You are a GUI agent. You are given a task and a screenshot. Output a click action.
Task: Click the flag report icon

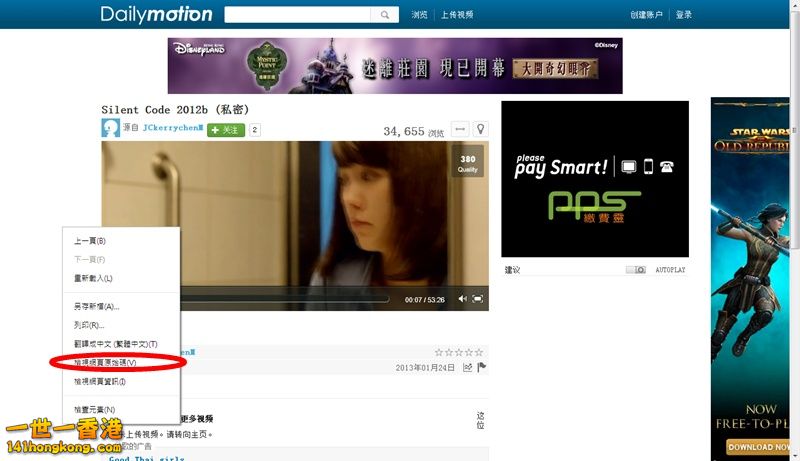coord(481,368)
